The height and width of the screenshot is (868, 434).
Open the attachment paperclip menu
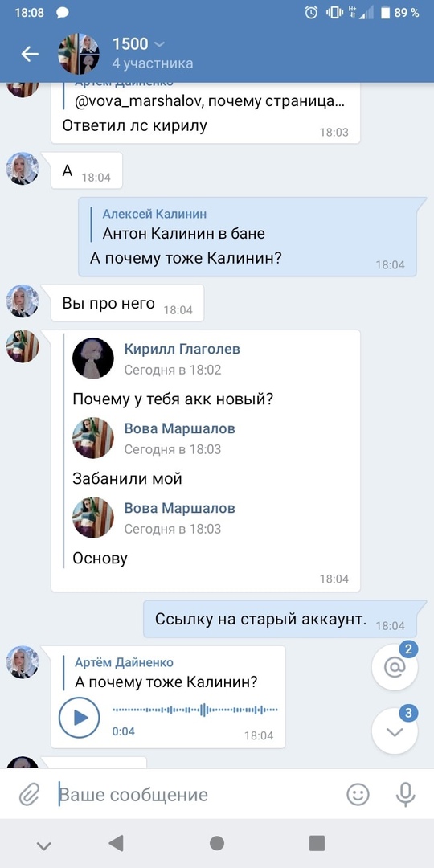(27, 796)
